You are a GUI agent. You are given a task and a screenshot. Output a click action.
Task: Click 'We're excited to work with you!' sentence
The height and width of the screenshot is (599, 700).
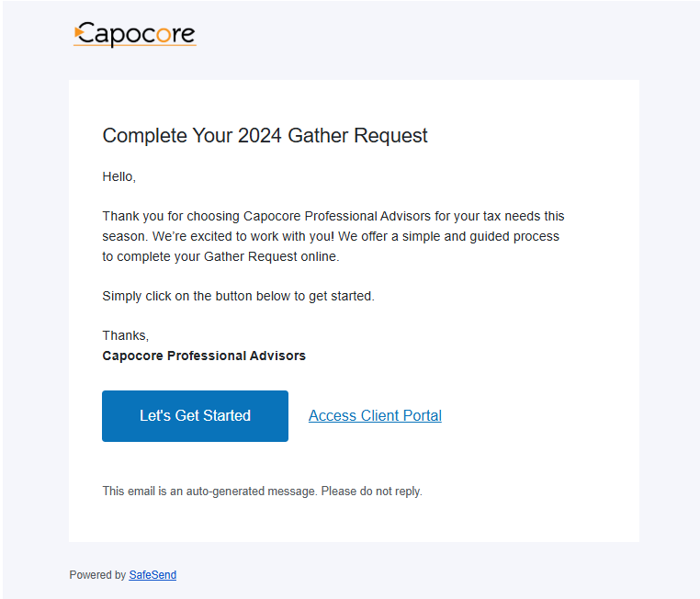(243, 236)
